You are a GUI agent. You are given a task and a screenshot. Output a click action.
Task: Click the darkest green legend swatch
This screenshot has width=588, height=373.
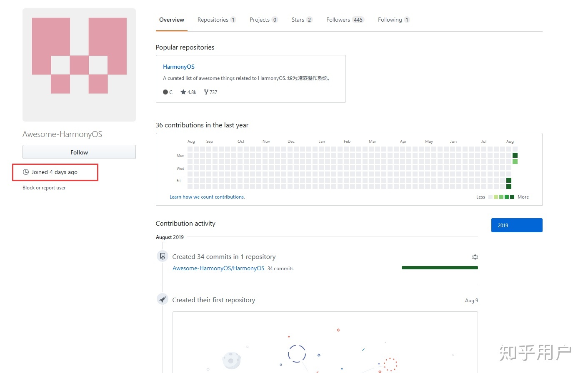click(x=512, y=197)
